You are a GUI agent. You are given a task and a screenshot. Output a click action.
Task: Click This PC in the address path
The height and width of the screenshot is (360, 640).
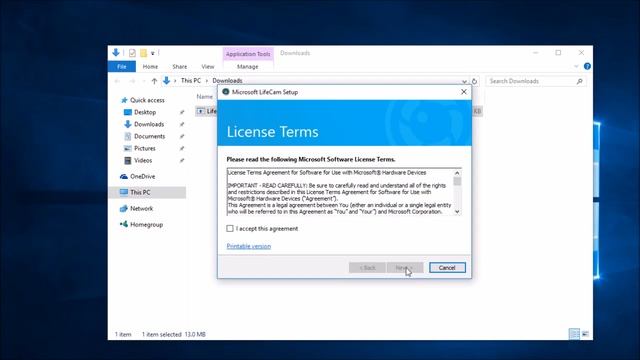tap(191, 81)
